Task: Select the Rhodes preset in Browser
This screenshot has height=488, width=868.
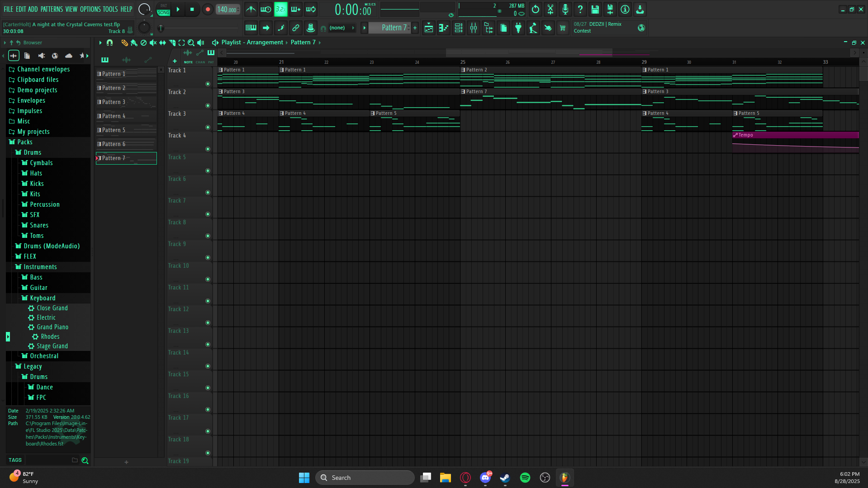Action: [x=50, y=336]
